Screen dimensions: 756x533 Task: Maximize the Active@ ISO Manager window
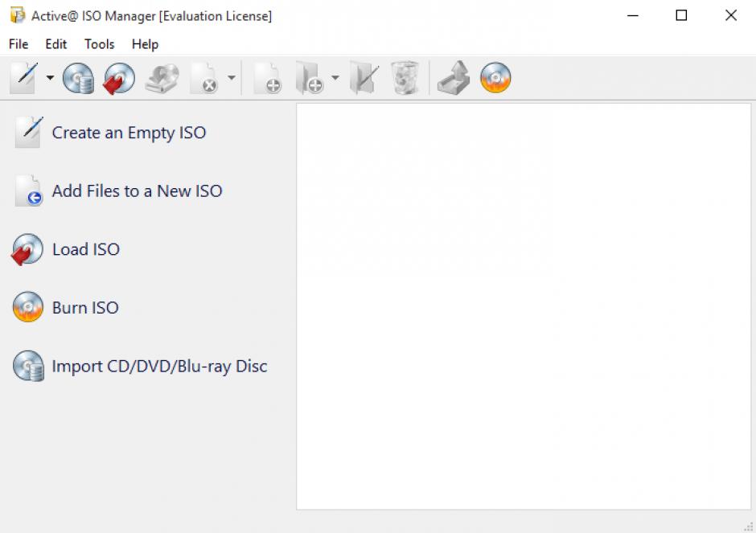681,15
